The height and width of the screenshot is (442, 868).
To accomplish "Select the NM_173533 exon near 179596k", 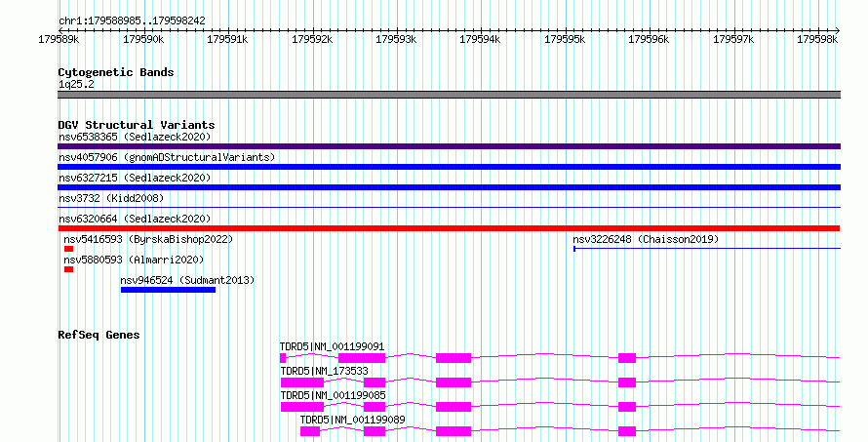I will [627, 382].
